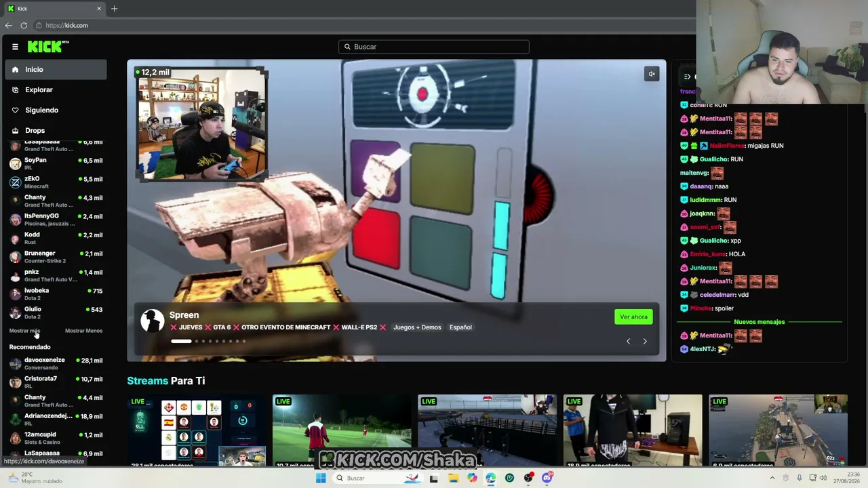The height and width of the screenshot is (488, 868).
Task: Click the Spreen streamer name
Action: (x=184, y=315)
